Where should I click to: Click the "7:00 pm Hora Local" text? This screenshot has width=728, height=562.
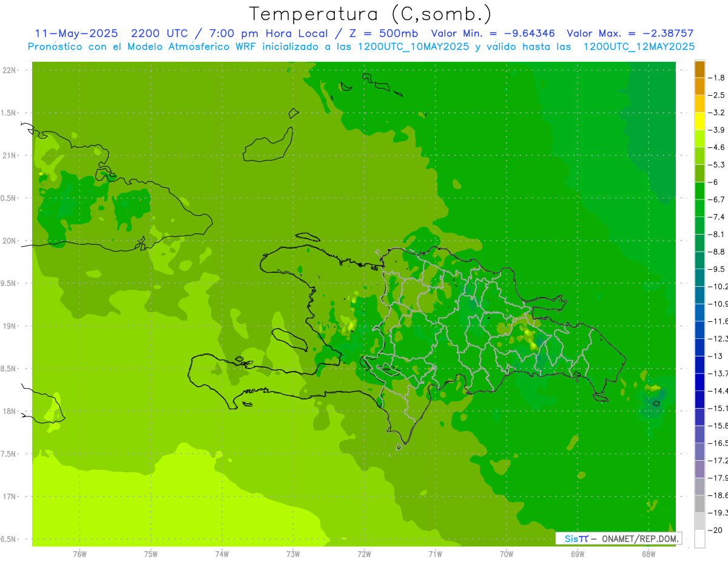[268, 33]
